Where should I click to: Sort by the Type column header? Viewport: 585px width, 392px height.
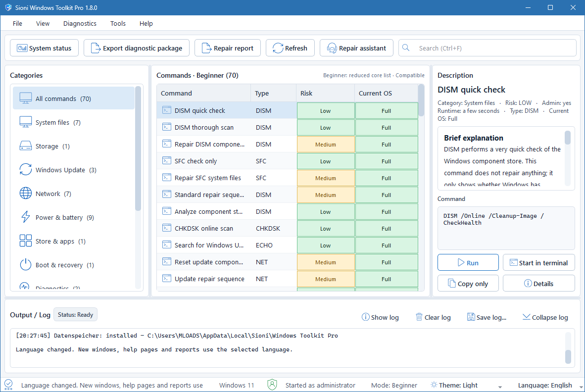[x=274, y=93]
